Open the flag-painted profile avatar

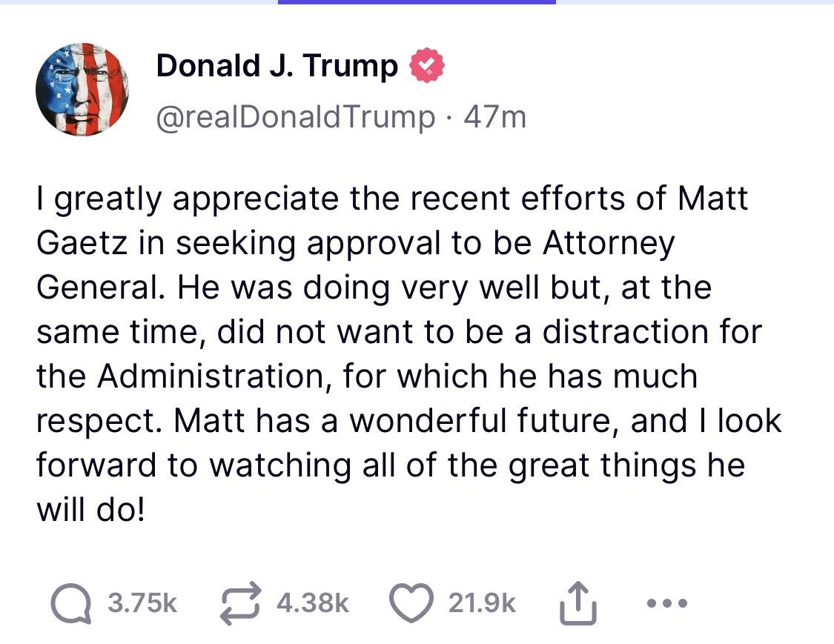pyautogui.click(x=82, y=88)
